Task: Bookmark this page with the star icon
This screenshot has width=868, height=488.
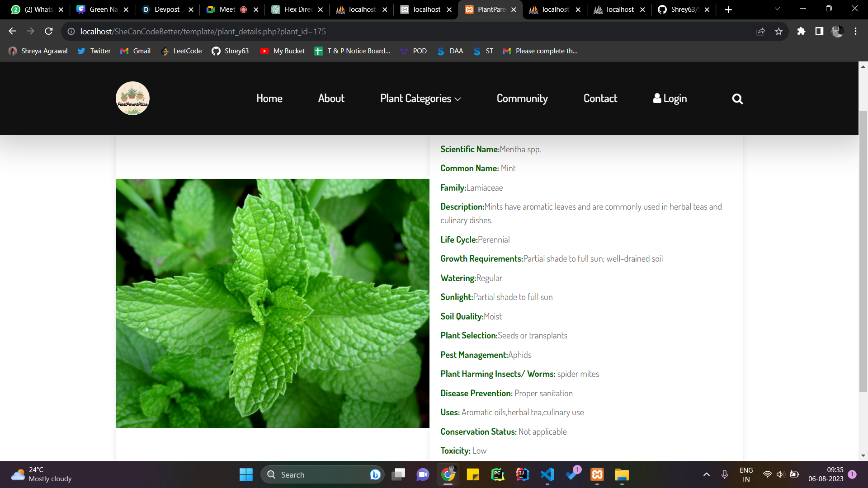Action: [778, 31]
